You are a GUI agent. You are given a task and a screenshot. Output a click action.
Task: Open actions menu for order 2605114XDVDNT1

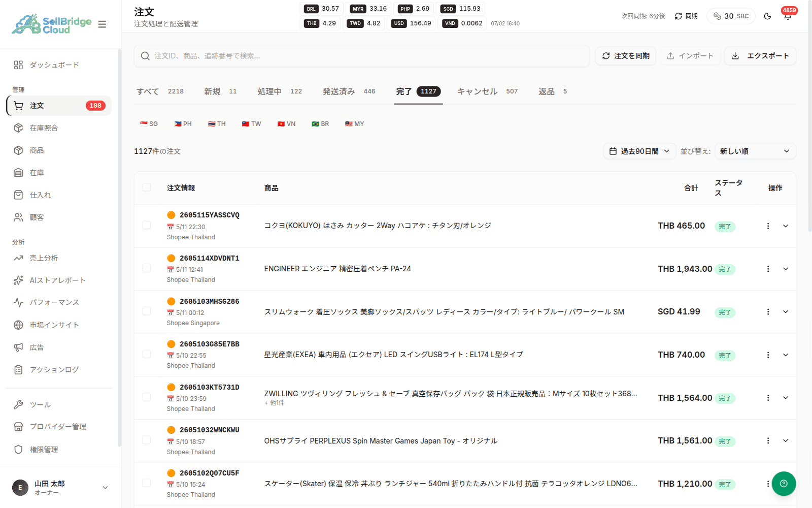[x=768, y=269]
